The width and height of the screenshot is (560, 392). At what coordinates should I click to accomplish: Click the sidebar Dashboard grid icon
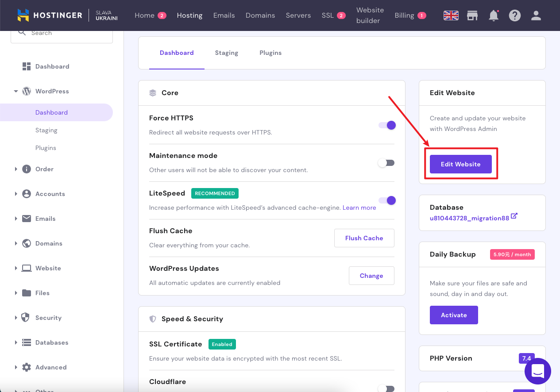pos(27,66)
